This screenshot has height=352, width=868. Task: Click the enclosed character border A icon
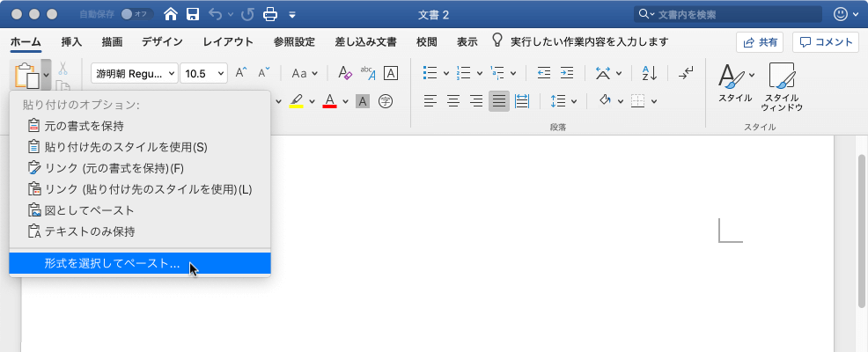pos(391,73)
